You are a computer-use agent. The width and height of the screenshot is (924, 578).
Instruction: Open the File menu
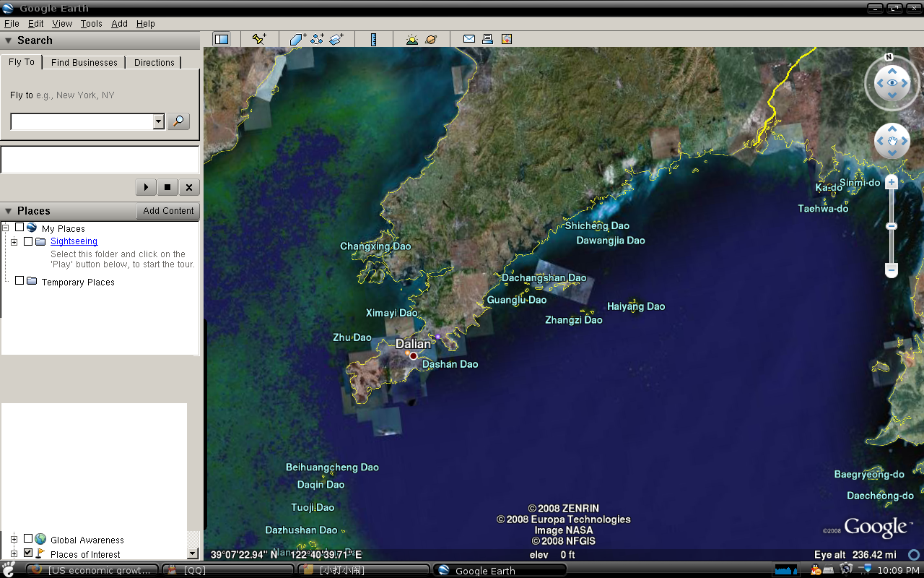point(12,24)
